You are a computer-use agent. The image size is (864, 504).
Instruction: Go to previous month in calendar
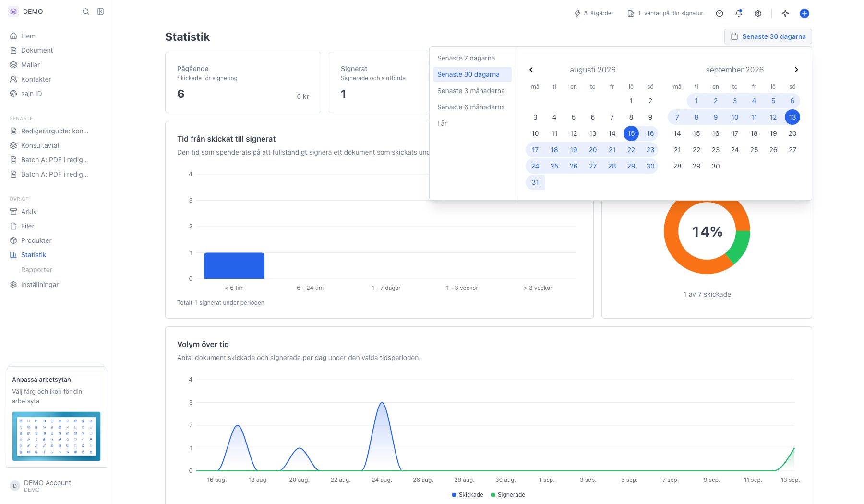click(531, 70)
